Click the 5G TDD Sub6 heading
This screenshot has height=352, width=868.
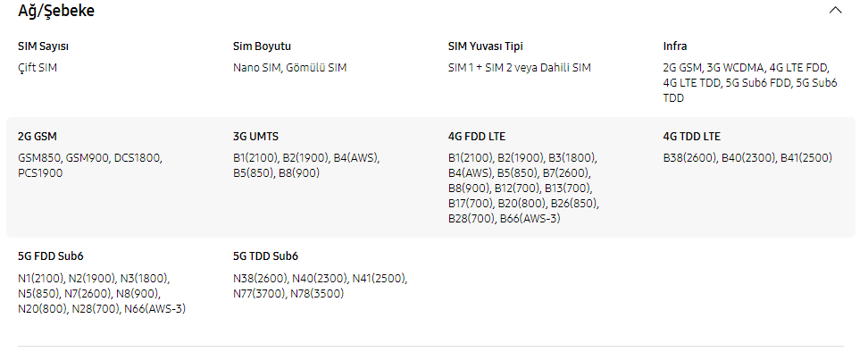tap(266, 256)
